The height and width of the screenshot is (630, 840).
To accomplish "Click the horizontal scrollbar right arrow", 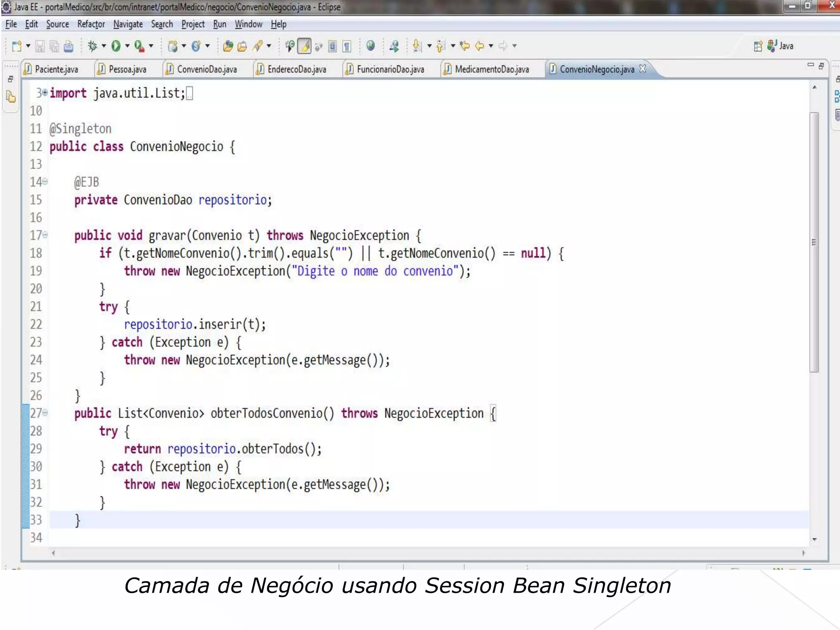I will tap(803, 553).
